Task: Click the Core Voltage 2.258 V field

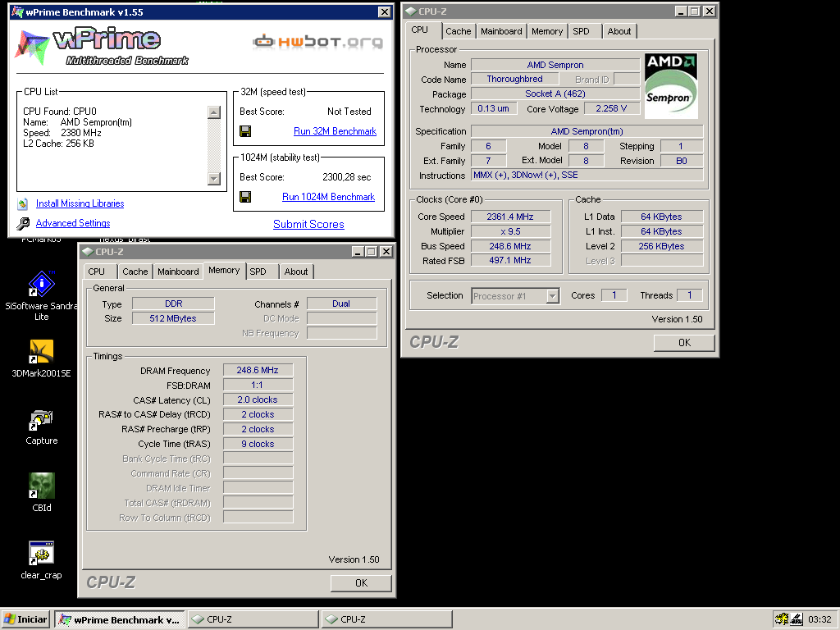Action: click(610, 109)
